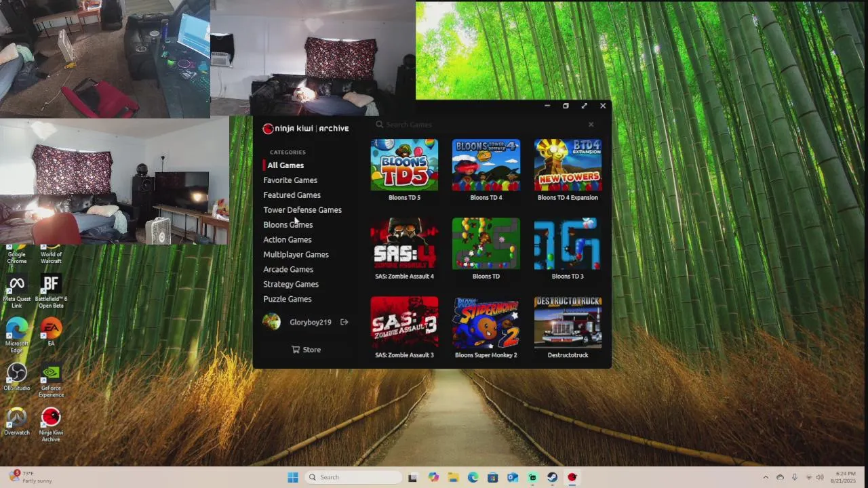Open Microsoft Store from the taskbar
868x488 pixels.
492,477
